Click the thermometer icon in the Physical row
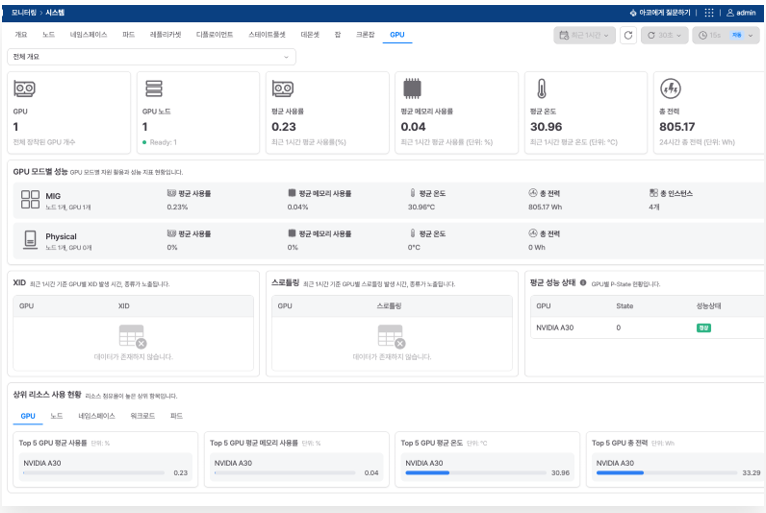Screen dimensions: 766x513 413,234
